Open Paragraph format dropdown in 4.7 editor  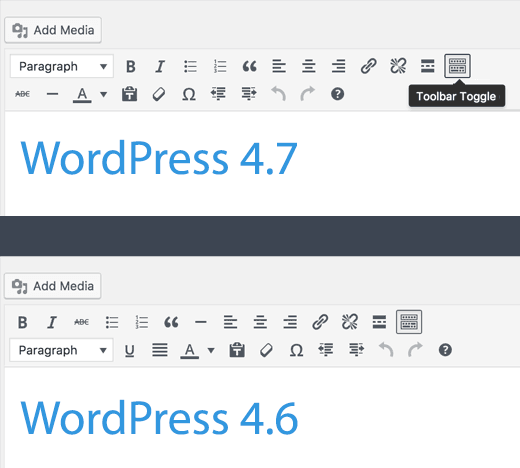click(62, 66)
